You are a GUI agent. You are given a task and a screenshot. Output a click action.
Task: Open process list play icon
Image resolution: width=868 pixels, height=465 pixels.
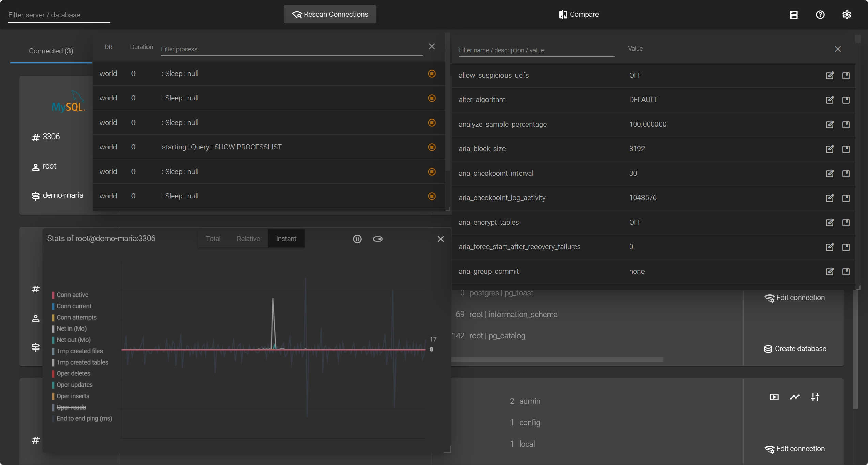(x=774, y=397)
